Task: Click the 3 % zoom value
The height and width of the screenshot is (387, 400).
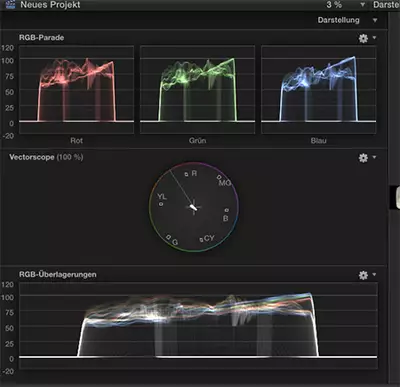Action: click(x=334, y=5)
